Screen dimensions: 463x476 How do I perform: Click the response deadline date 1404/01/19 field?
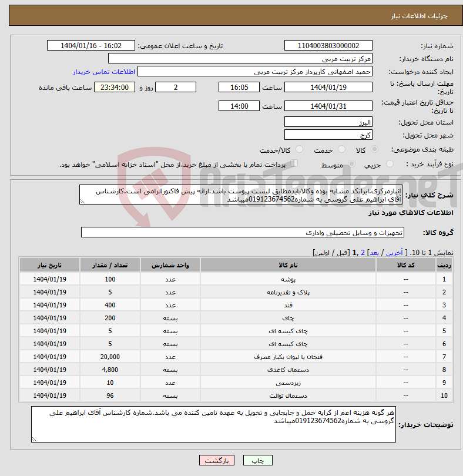point(328,88)
